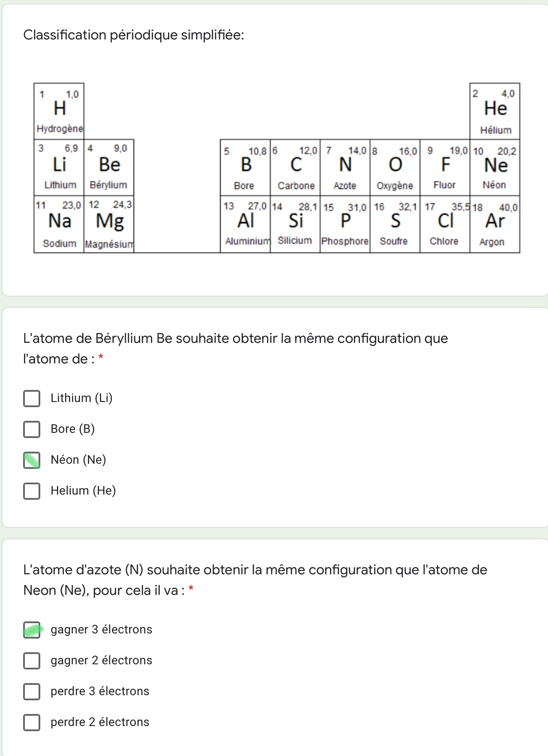Click the Chlore Cl element cell
Image resolution: width=548 pixels, height=756 pixels.
coord(445,224)
